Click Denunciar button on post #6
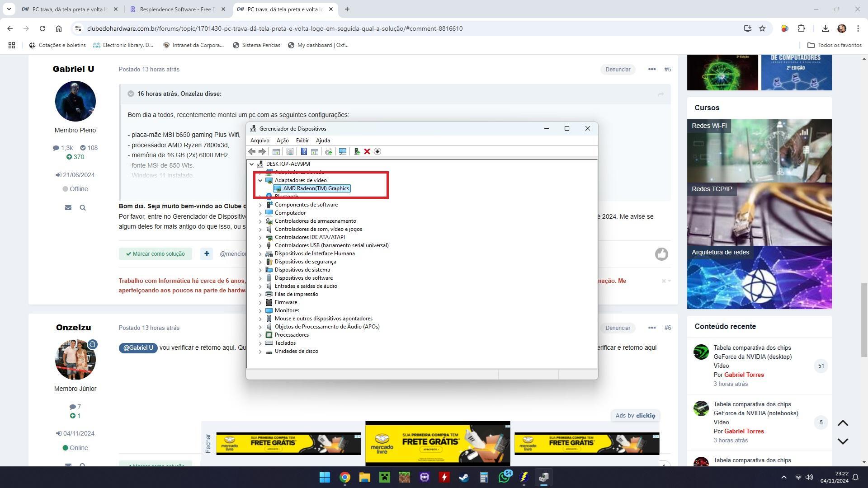868x488 pixels. pyautogui.click(x=618, y=328)
